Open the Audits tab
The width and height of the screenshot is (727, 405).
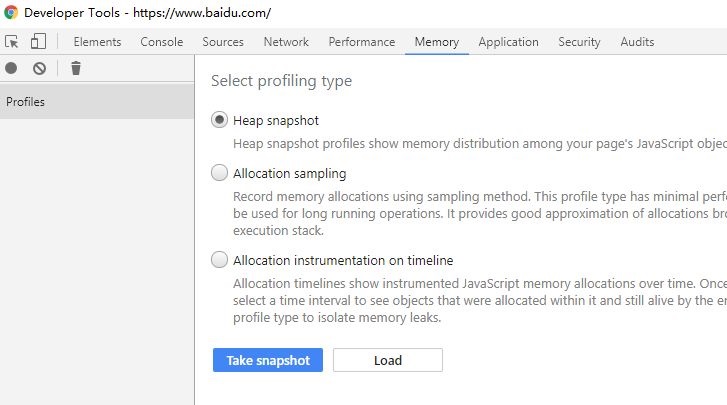(637, 42)
